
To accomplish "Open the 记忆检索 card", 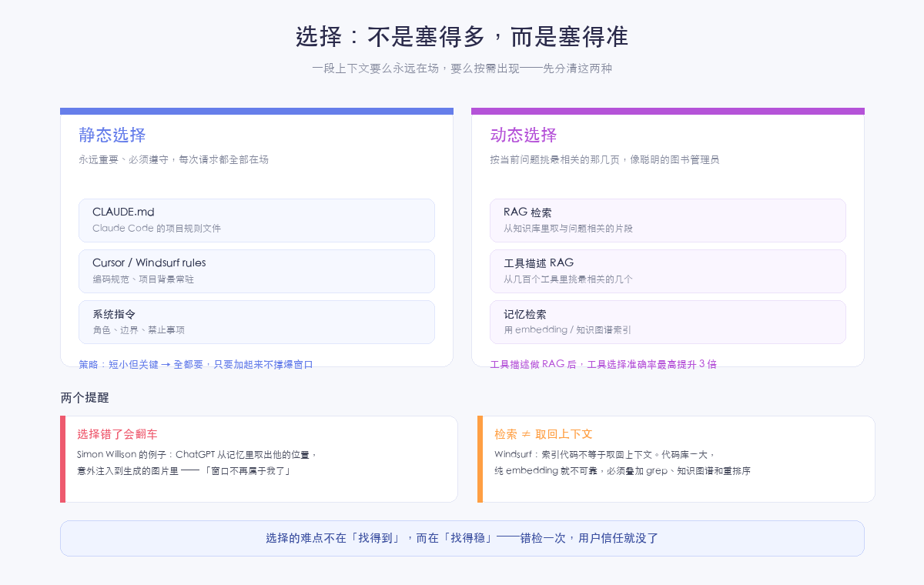I will [x=668, y=322].
